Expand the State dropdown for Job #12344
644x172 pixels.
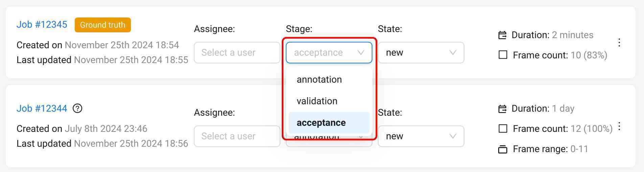coord(421,136)
